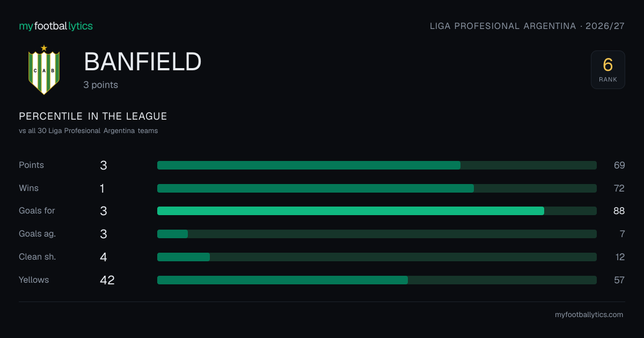Click the Liga Profesional Argentina 2026/27 header

(x=527, y=26)
